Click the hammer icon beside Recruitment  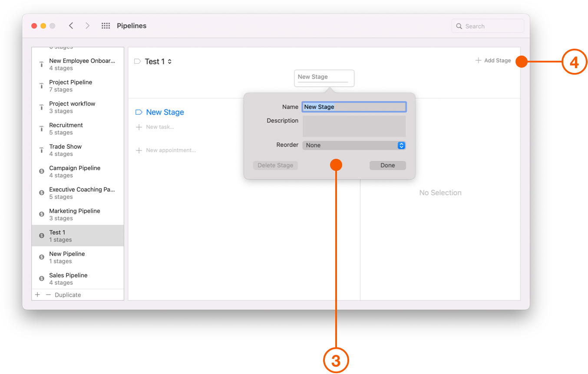tap(41, 128)
